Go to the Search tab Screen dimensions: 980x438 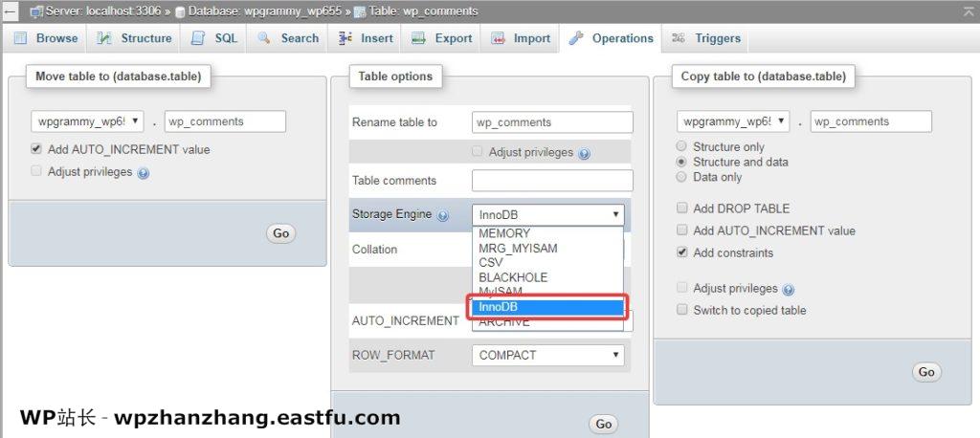(x=288, y=38)
